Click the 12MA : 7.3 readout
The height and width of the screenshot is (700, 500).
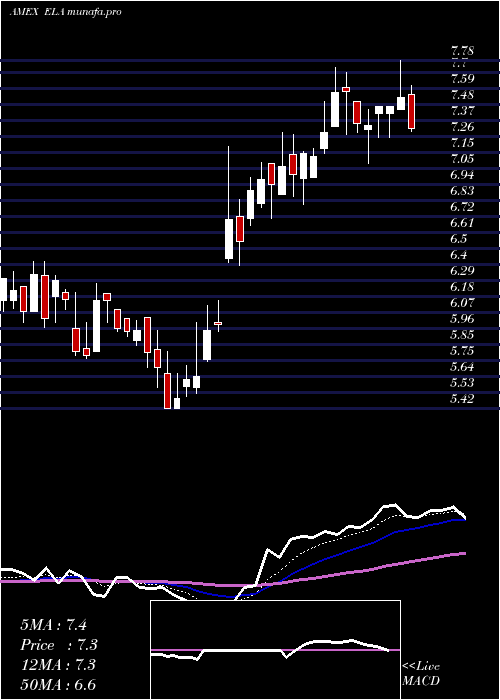click(58, 665)
